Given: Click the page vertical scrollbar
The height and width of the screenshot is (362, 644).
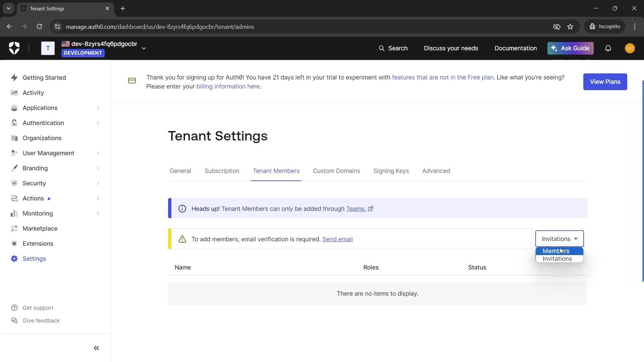Looking at the screenshot, I should tap(643, 181).
